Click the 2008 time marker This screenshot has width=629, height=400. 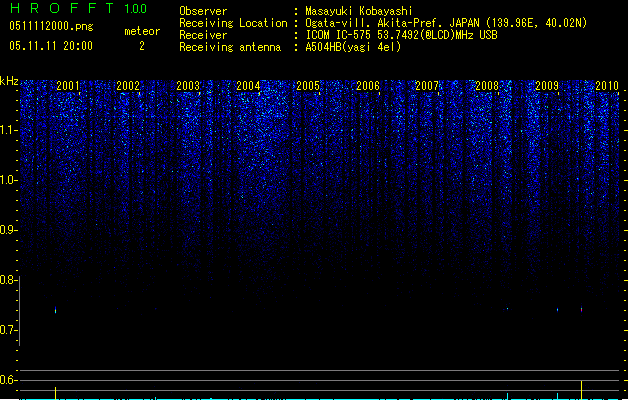point(487,85)
